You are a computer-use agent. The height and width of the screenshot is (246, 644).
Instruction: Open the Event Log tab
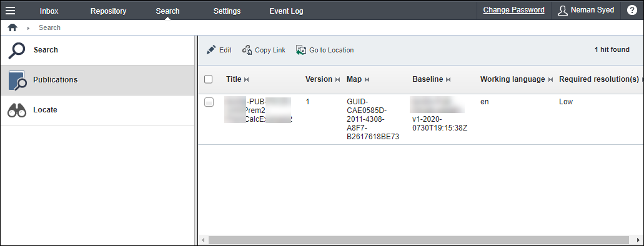click(x=286, y=11)
